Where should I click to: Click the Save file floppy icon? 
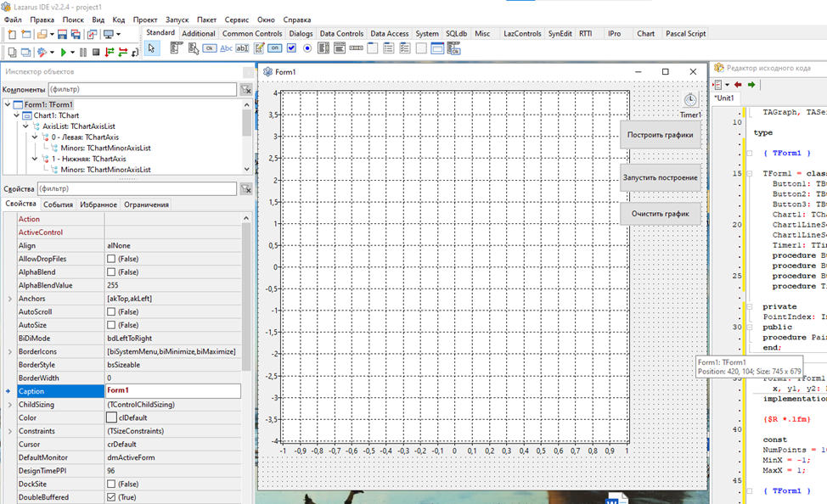[x=63, y=34]
